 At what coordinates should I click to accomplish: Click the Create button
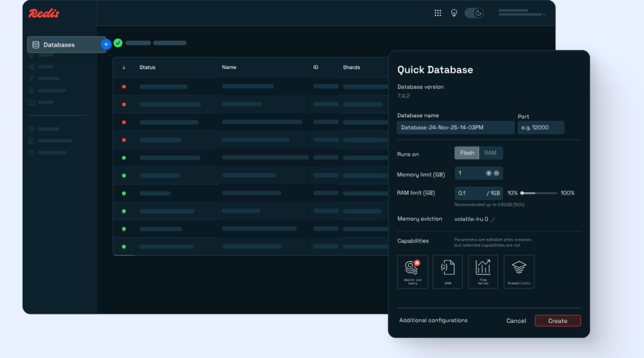[x=558, y=321]
